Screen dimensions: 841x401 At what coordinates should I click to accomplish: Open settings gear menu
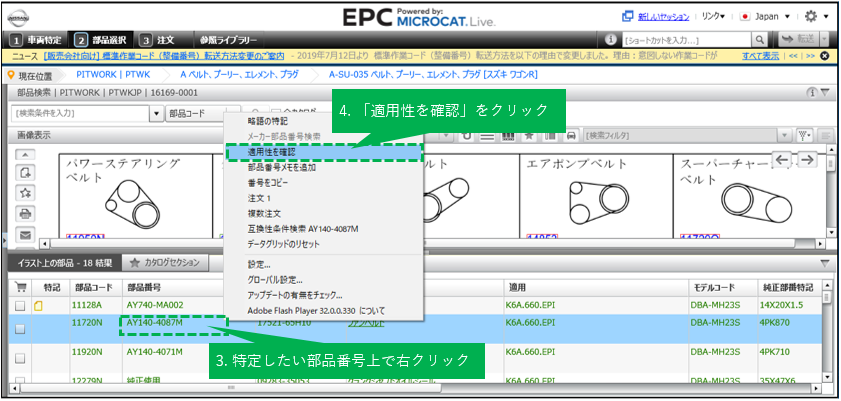click(x=811, y=17)
